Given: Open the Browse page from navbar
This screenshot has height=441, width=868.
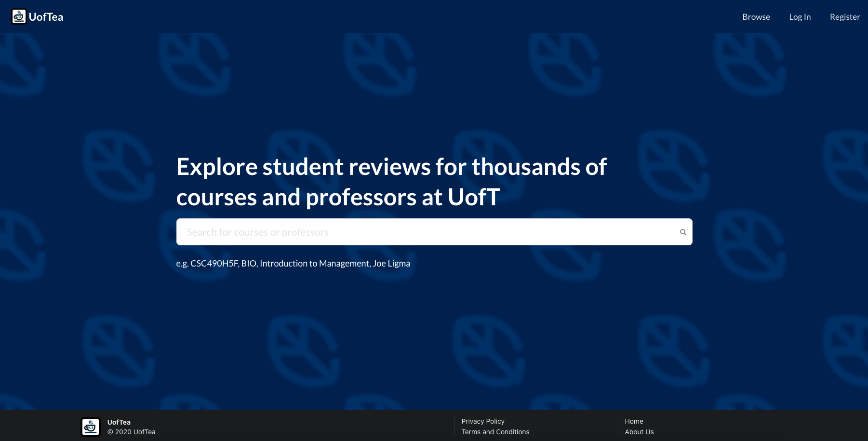Looking at the screenshot, I should tap(756, 17).
